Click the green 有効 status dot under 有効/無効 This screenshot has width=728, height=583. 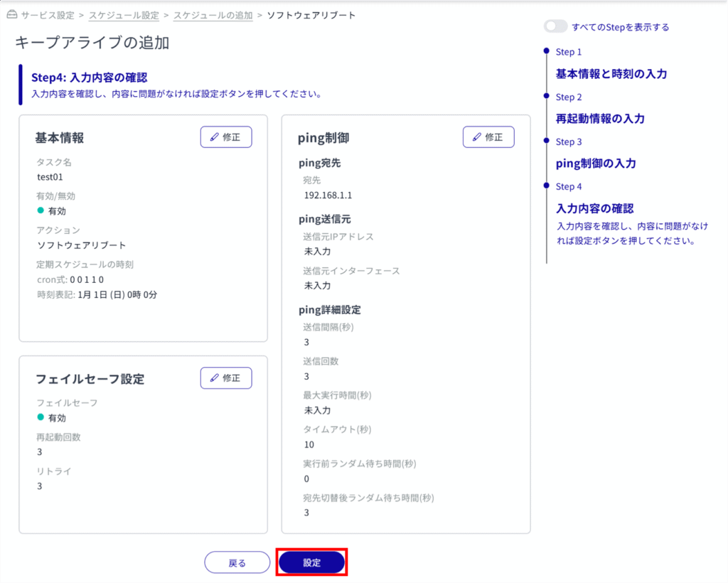click(41, 210)
